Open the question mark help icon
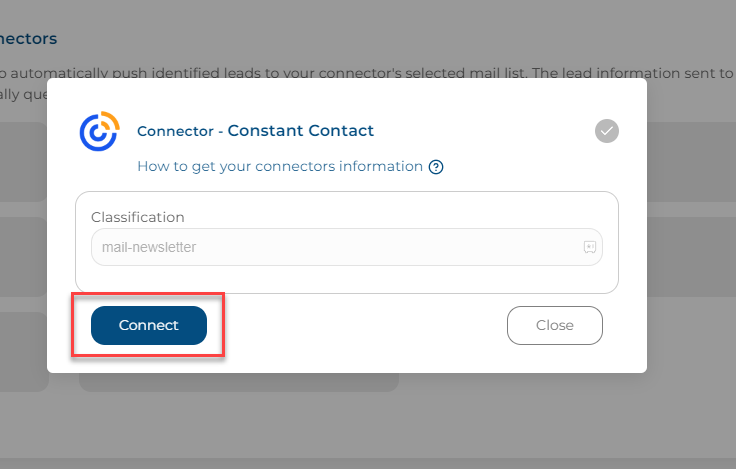 [x=436, y=167]
